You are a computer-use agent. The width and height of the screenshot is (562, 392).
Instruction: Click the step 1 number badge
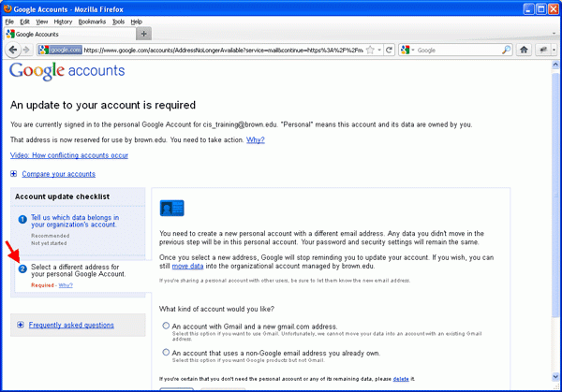point(22,219)
